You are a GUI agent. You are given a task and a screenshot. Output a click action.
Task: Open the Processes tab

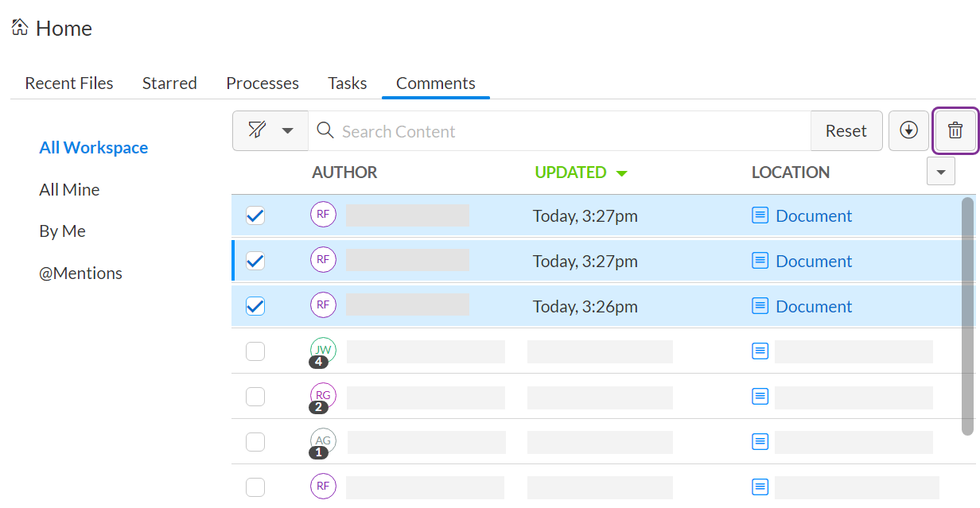[262, 83]
